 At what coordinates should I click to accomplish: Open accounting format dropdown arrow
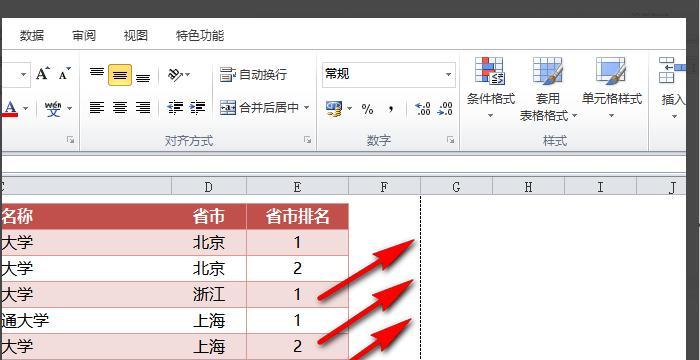(350, 109)
